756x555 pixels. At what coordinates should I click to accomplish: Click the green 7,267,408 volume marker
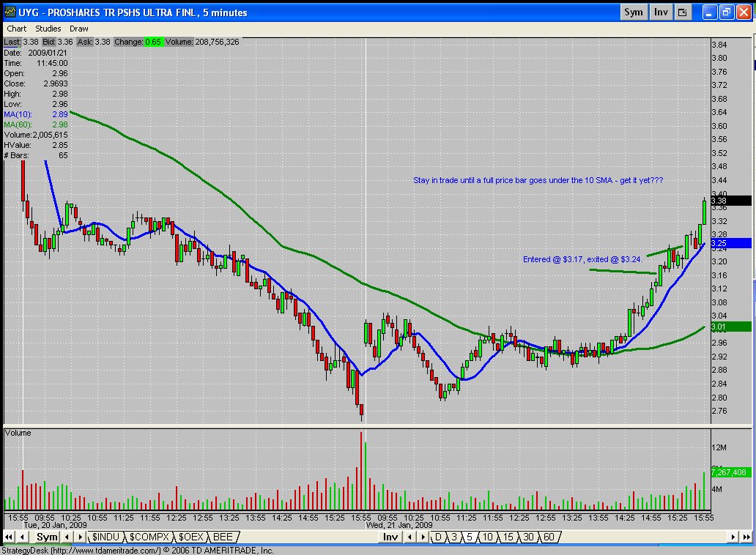(731, 472)
